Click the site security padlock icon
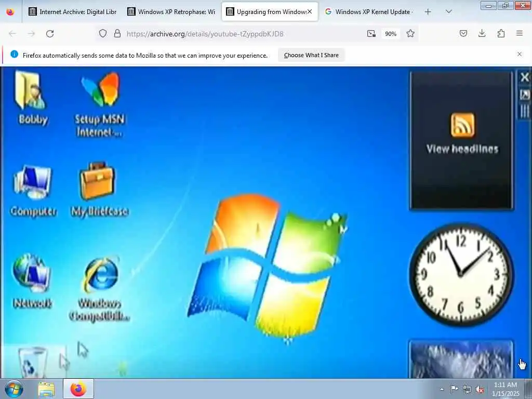 (x=117, y=33)
